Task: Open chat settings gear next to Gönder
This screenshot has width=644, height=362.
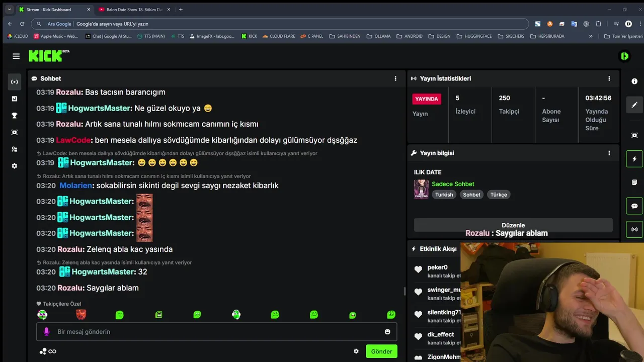Action: pyautogui.click(x=356, y=351)
